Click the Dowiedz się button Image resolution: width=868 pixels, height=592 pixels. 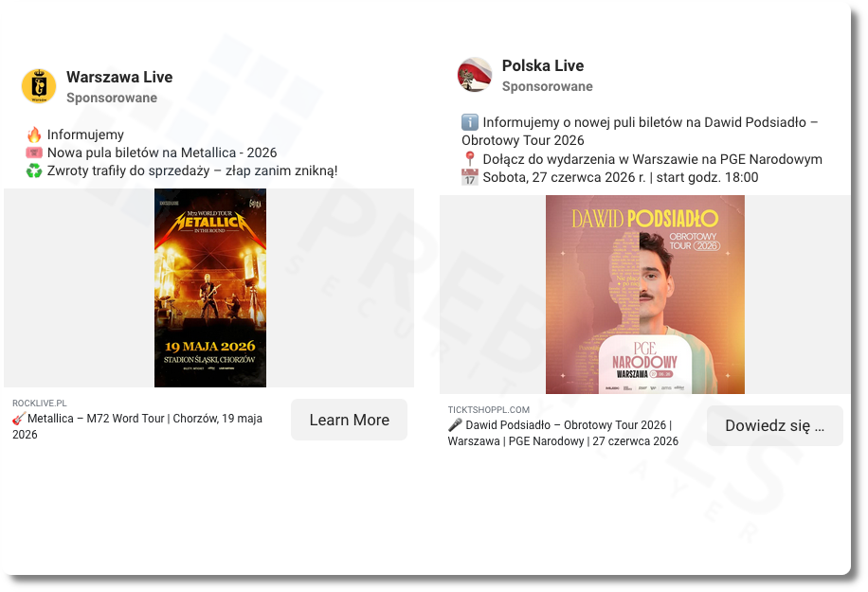tap(775, 426)
